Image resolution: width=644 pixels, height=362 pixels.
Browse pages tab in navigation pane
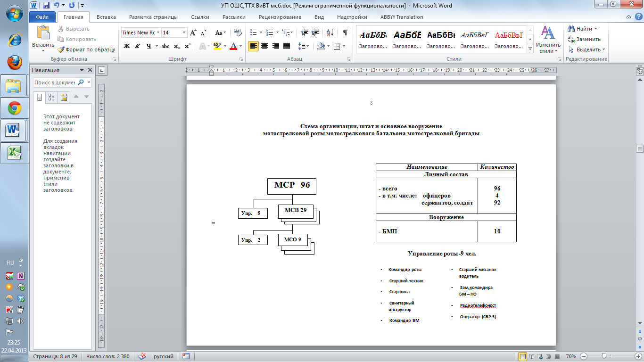[x=52, y=97]
